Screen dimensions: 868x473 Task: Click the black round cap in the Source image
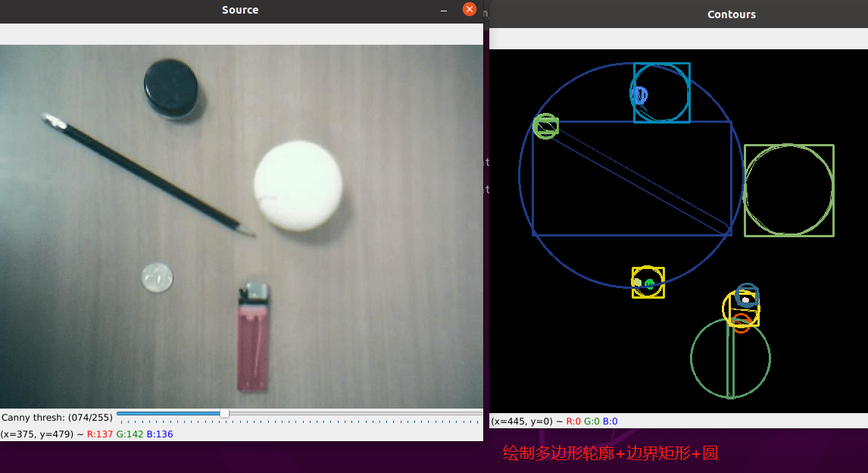coord(168,89)
